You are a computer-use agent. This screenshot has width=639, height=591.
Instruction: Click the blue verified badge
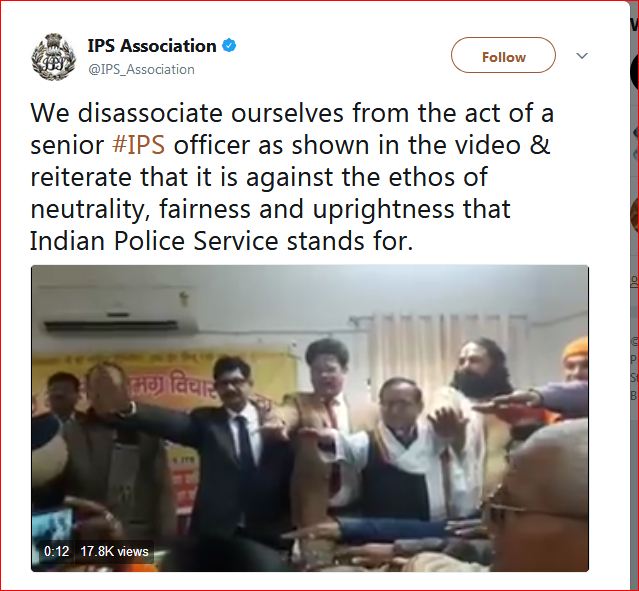click(x=229, y=46)
